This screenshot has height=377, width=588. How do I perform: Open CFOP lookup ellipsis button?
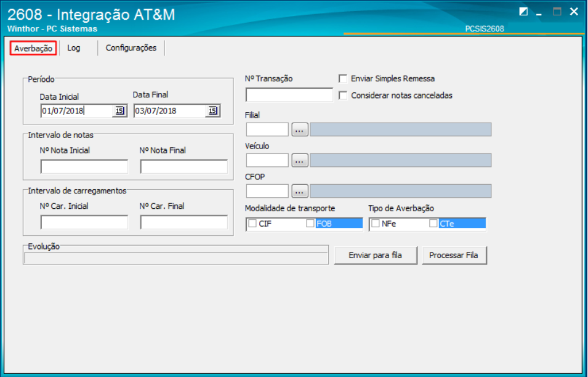coord(300,192)
